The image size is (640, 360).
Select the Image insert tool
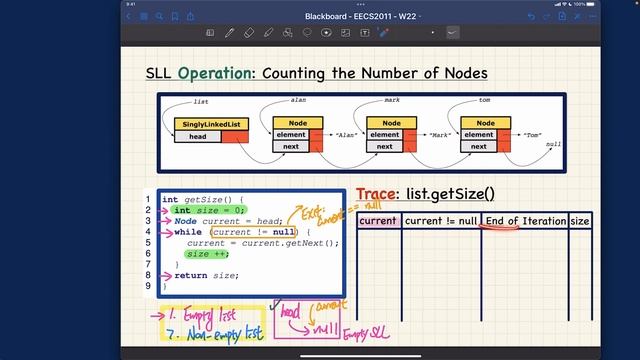pyautogui.click(x=346, y=33)
